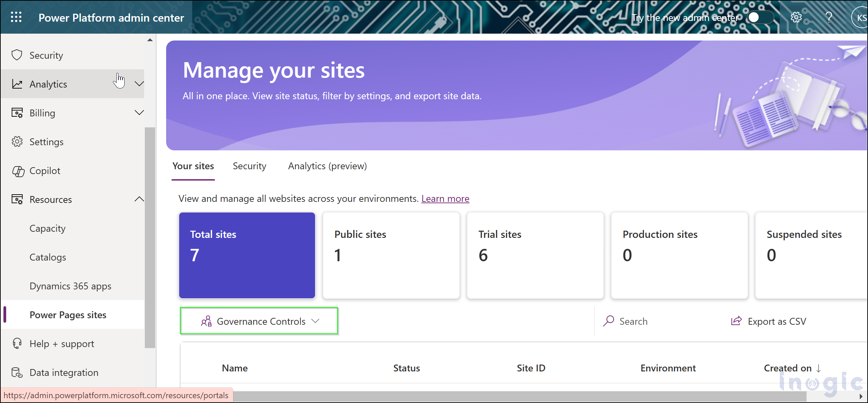Expand the Billing chevron

point(139,113)
